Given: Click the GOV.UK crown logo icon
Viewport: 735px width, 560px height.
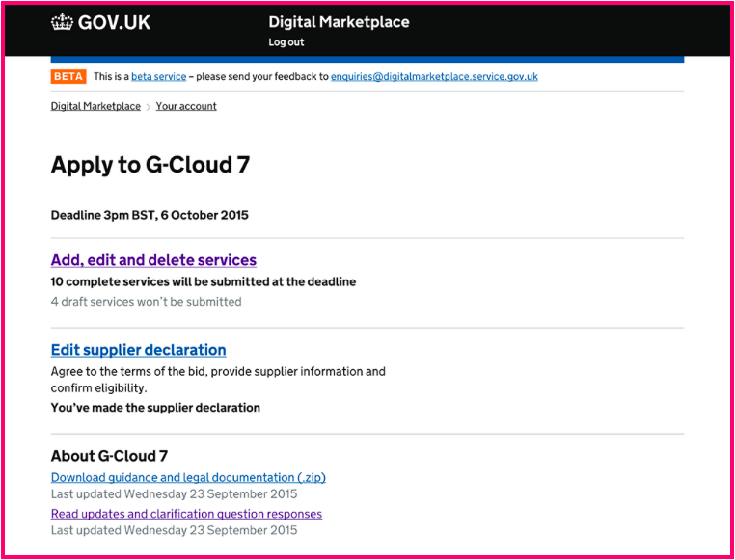Looking at the screenshot, I should coord(62,23).
